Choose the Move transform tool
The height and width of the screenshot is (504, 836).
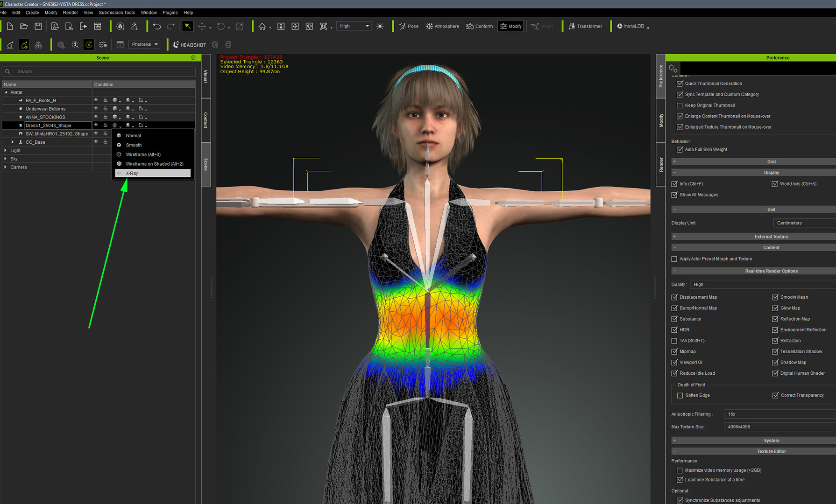(202, 26)
